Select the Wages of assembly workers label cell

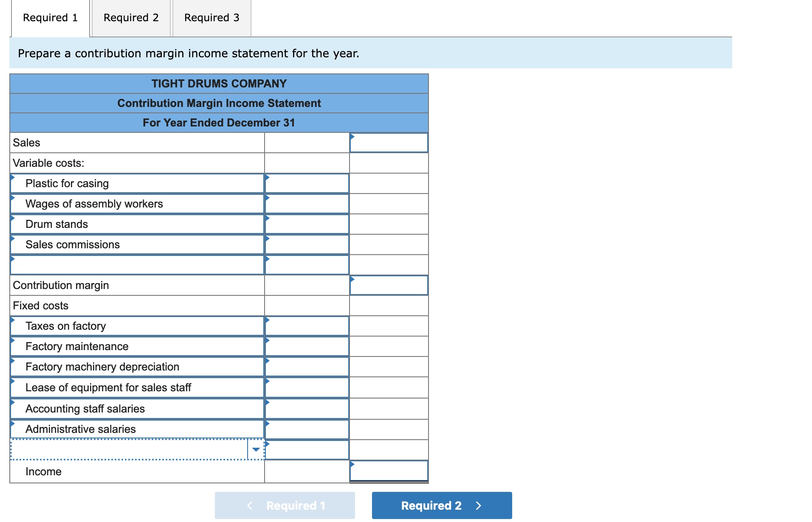[x=137, y=204]
